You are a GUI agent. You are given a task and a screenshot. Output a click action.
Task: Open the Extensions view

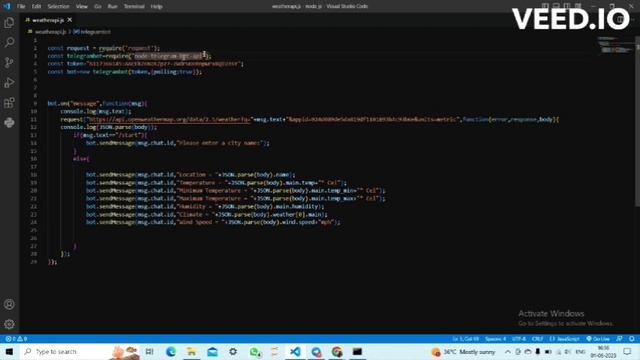[x=9, y=102]
